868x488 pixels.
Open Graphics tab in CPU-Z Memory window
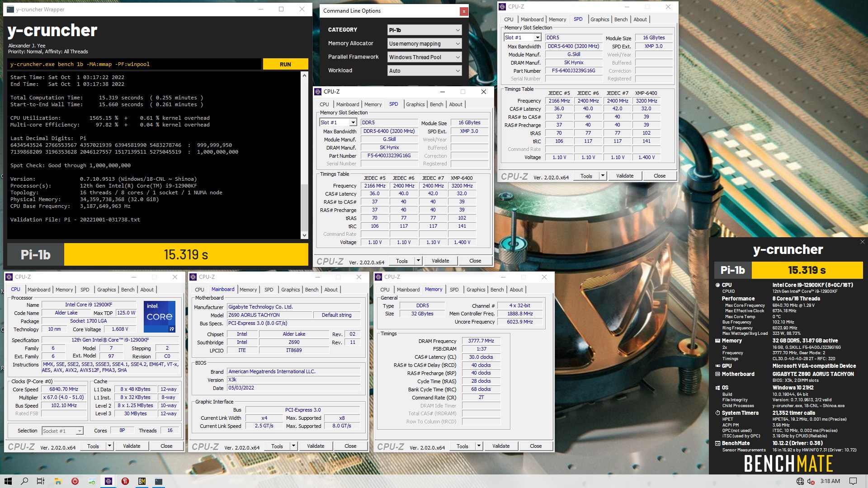coord(476,290)
